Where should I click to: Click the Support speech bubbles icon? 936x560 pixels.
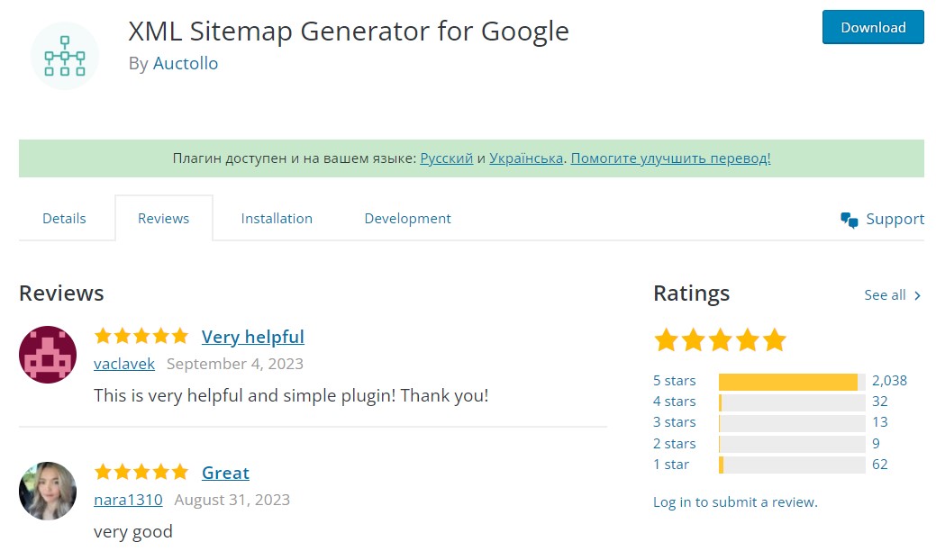(x=849, y=220)
